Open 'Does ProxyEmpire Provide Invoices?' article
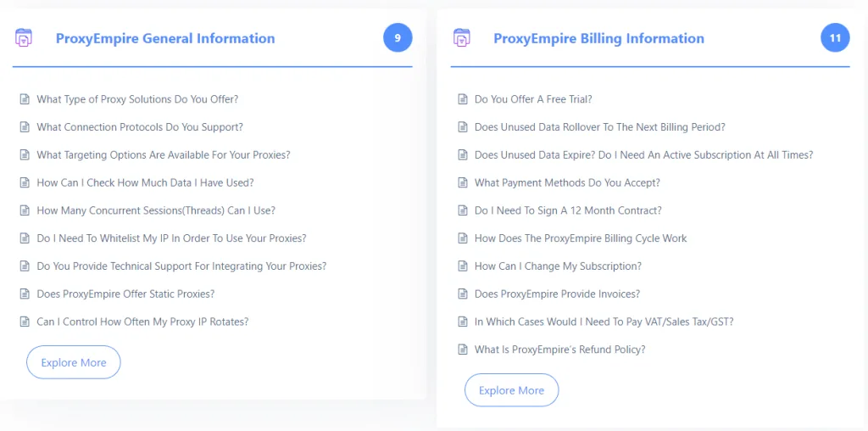 (557, 294)
